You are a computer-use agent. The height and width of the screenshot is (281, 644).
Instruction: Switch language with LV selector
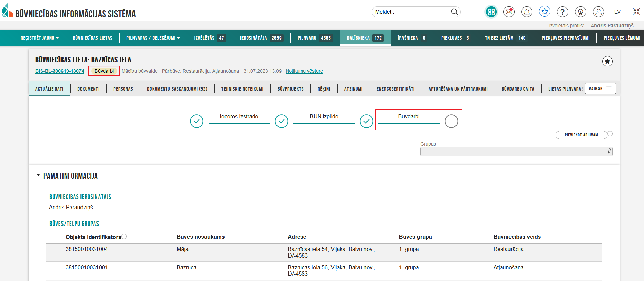pos(618,12)
